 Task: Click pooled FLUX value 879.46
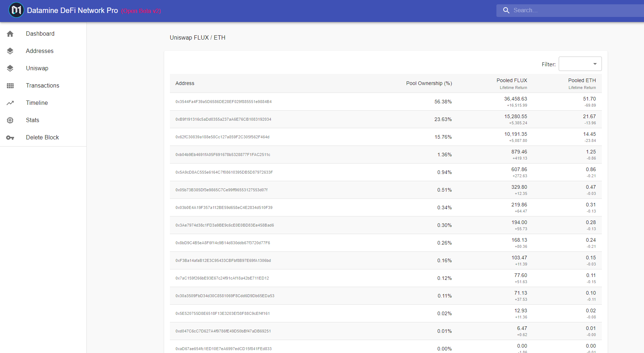pos(519,152)
